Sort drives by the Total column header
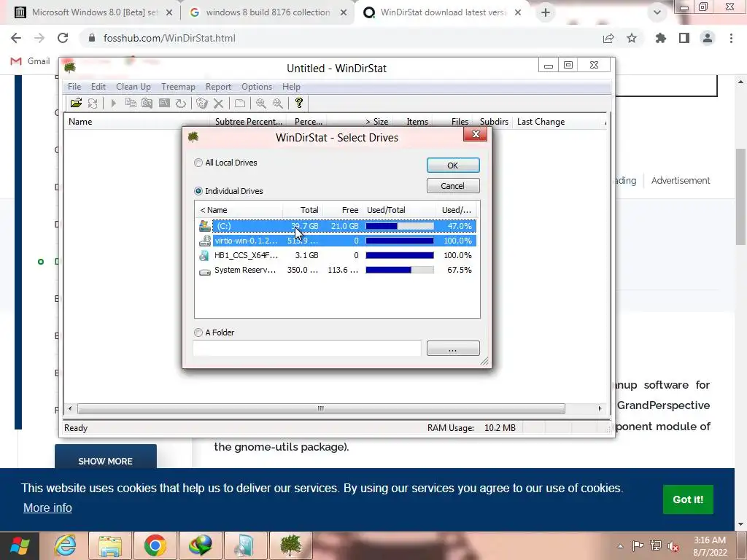This screenshot has height=560, width=747. tap(303, 210)
